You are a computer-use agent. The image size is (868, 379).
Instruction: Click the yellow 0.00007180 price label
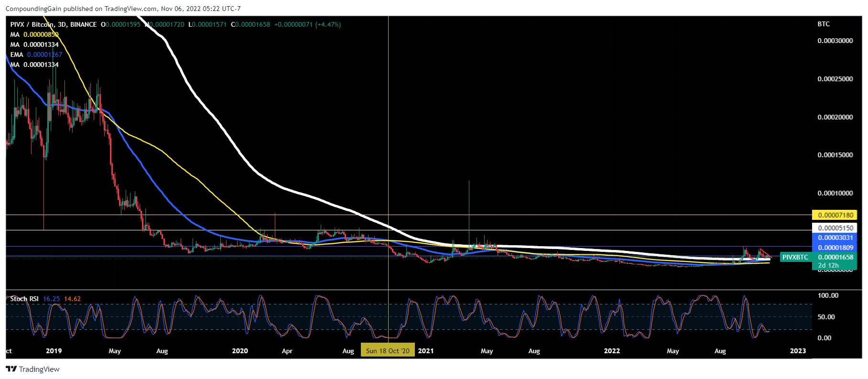tap(835, 215)
